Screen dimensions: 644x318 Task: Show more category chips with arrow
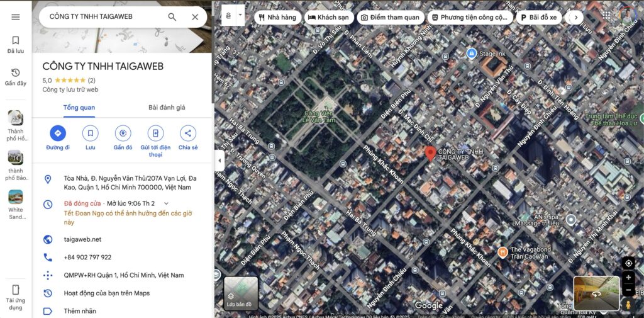[x=576, y=17]
